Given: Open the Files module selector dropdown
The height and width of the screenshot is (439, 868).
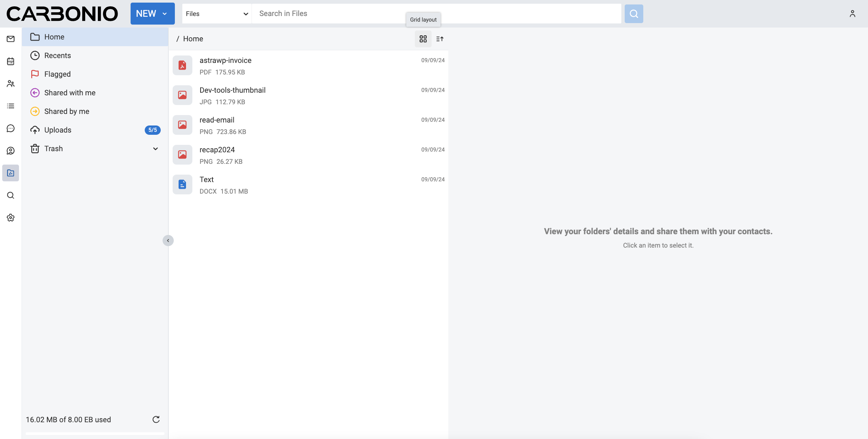Looking at the screenshot, I should pos(217,14).
